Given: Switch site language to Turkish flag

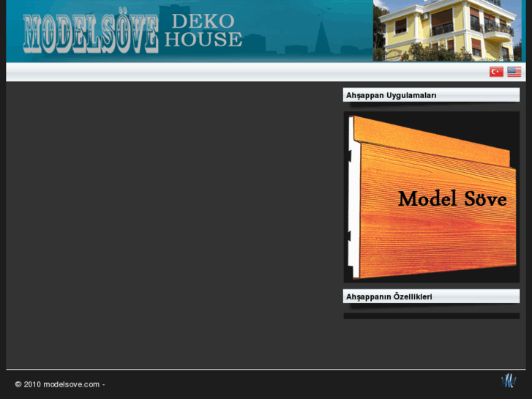Looking at the screenshot, I should 496,72.
